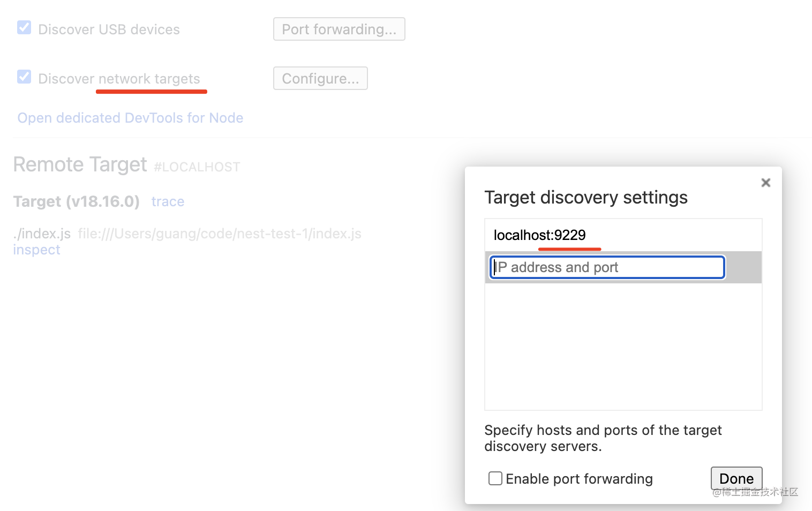Click the ./index.js target name

click(x=42, y=234)
